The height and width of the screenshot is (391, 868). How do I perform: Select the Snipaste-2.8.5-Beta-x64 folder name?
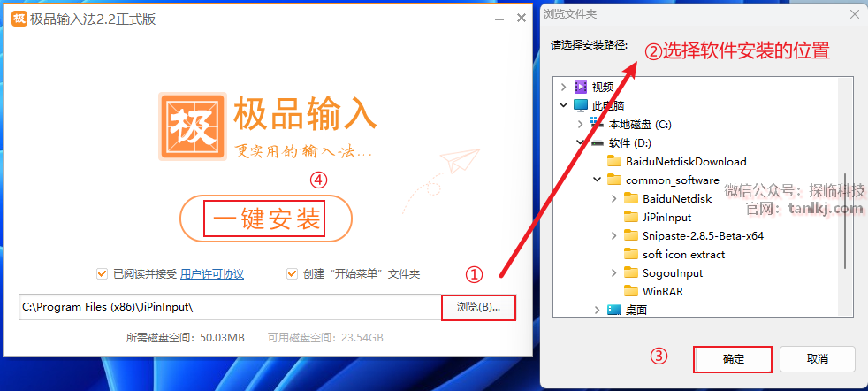(x=703, y=236)
